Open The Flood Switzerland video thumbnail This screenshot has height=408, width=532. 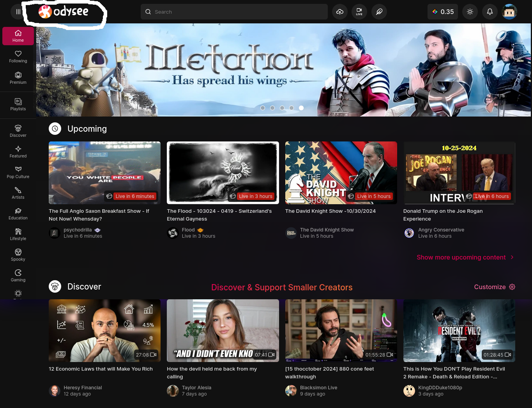[223, 173]
